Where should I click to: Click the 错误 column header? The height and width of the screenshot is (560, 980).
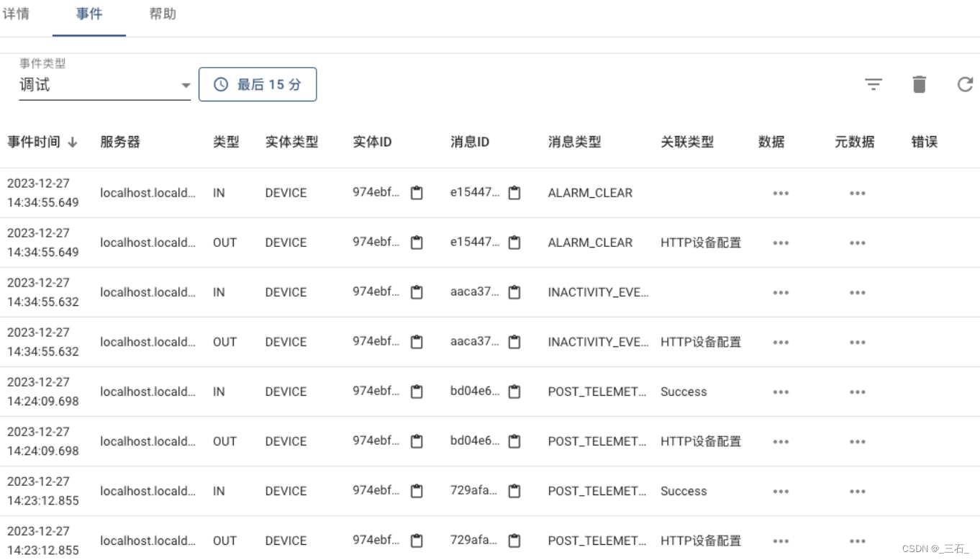[925, 142]
